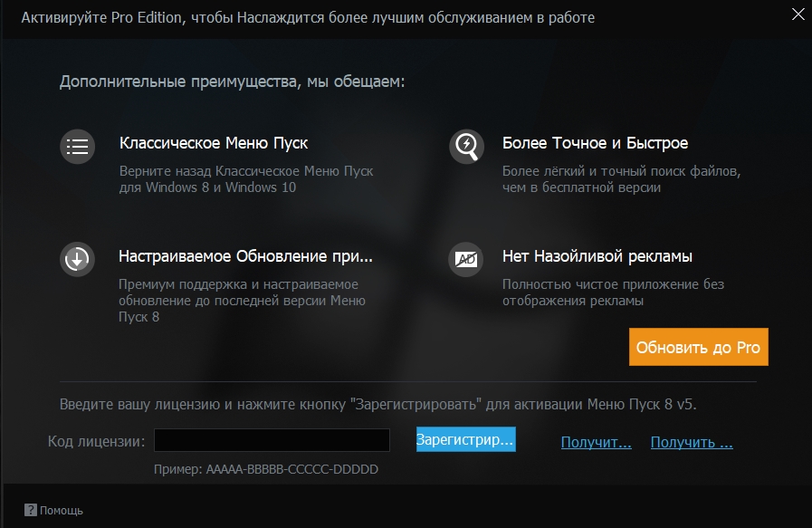
Task: Open the Помощь help link
Action: click(x=62, y=511)
